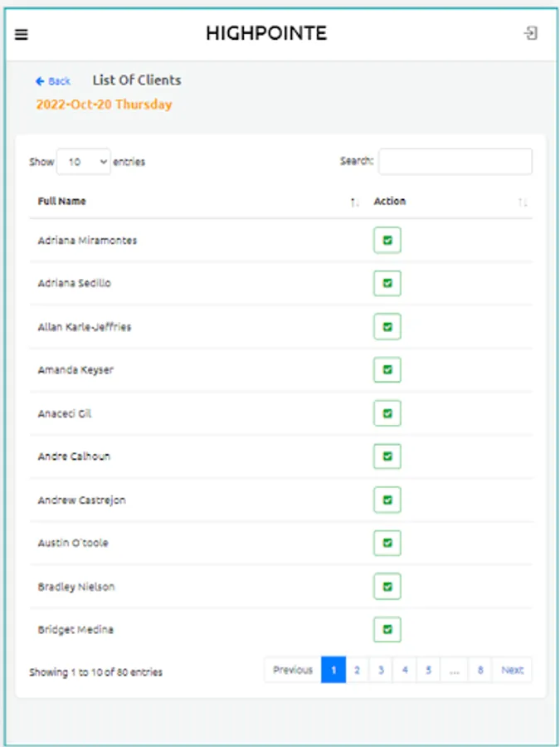
Task: Open the show entries dropdown
Action: coord(83,162)
